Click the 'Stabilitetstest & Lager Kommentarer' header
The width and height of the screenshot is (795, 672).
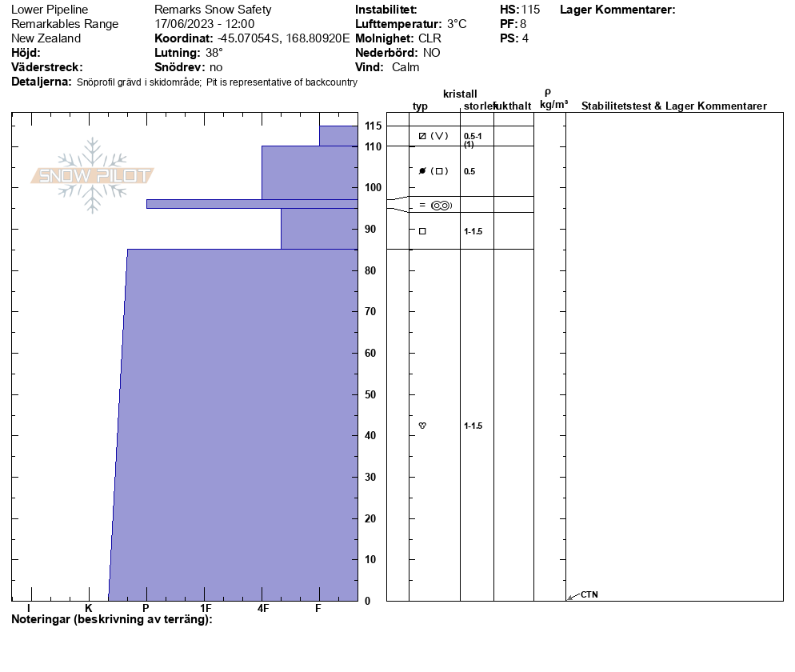click(673, 106)
